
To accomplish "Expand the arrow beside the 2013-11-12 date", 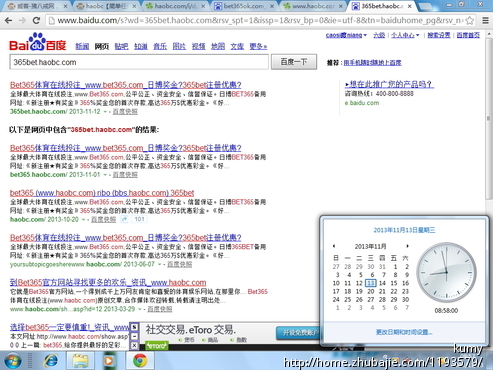I will tap(105, 112).
